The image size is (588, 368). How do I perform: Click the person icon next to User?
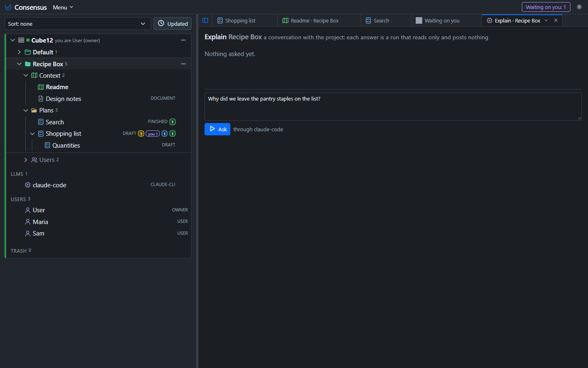tap(28, 210)
